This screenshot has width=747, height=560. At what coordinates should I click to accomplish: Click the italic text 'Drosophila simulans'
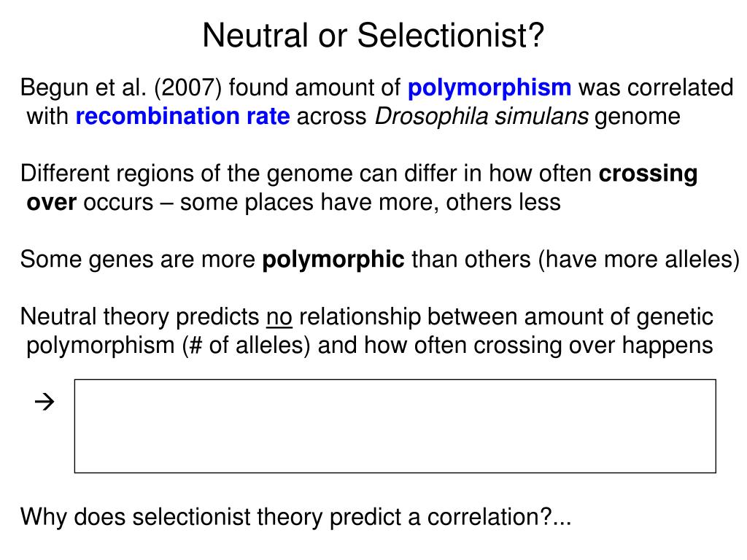(x=481, y=117)
